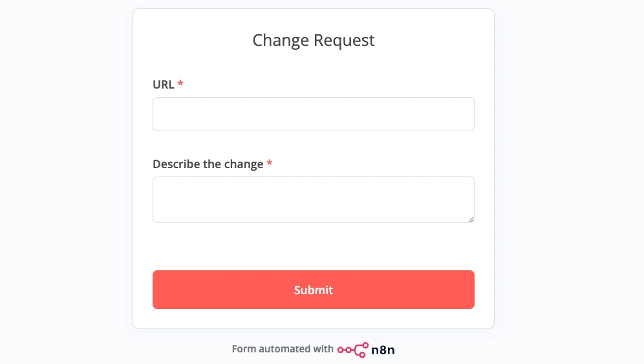644x364 pixels.
Task: Click the URL field label
Action: click(164, 85)
